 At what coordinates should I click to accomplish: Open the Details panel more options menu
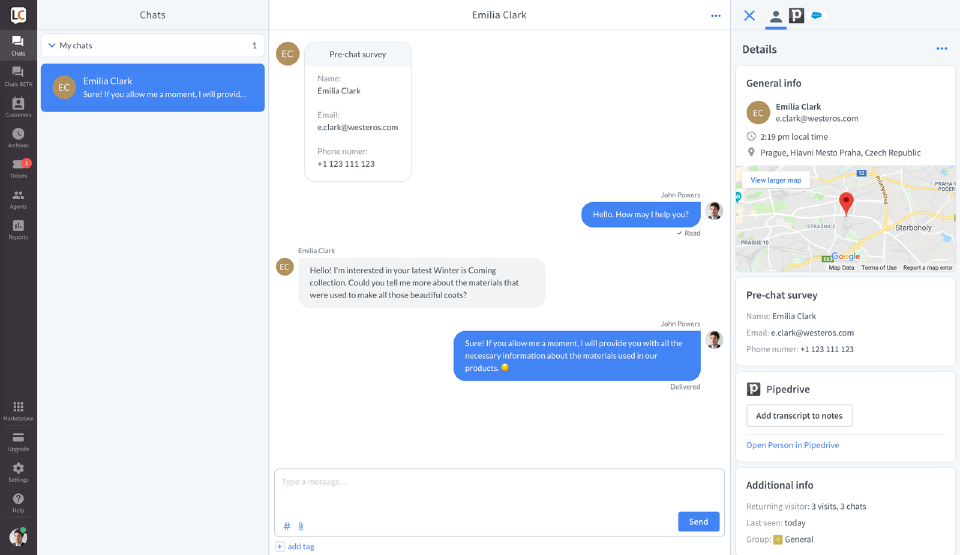[x=941, y=49]
